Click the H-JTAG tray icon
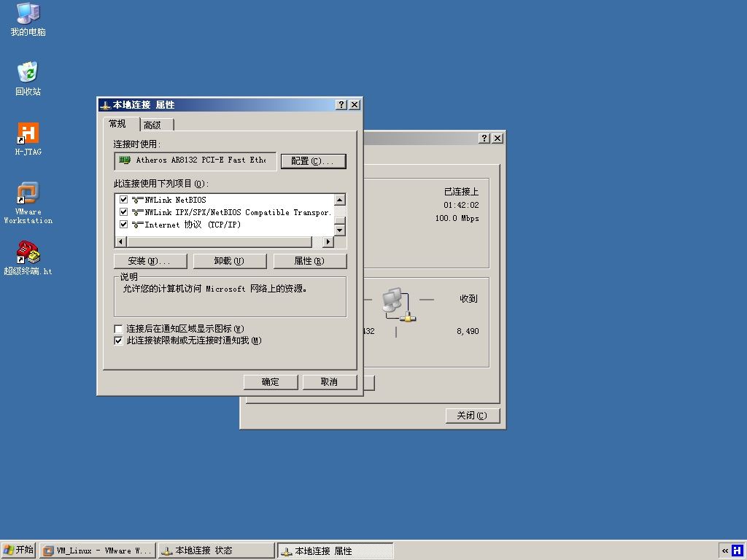The width and height of the screenshot is (747, 560). 738,551
